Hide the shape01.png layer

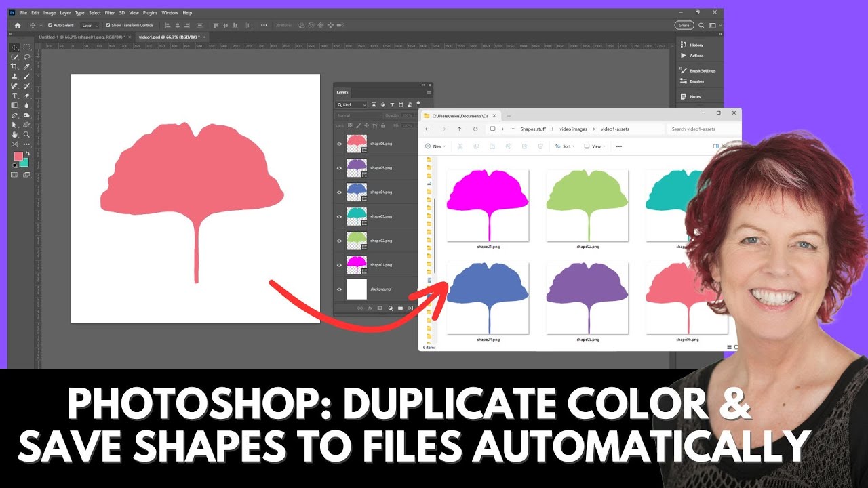(x=339, y=265)
